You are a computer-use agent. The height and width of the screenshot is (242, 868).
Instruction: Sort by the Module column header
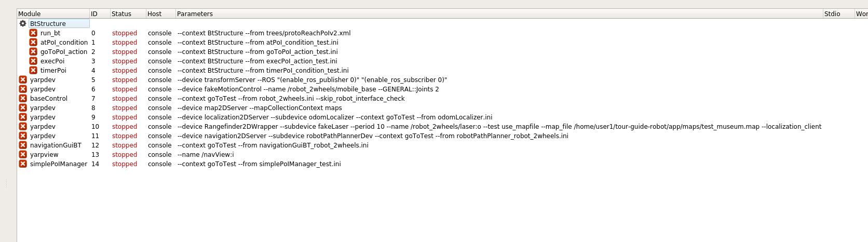(x=53, y=14)
